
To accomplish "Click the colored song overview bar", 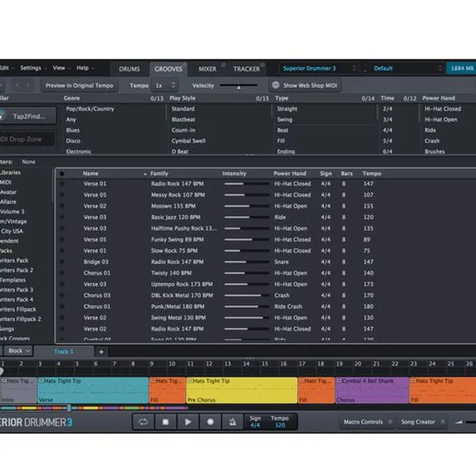I will [x=93, y=408].
